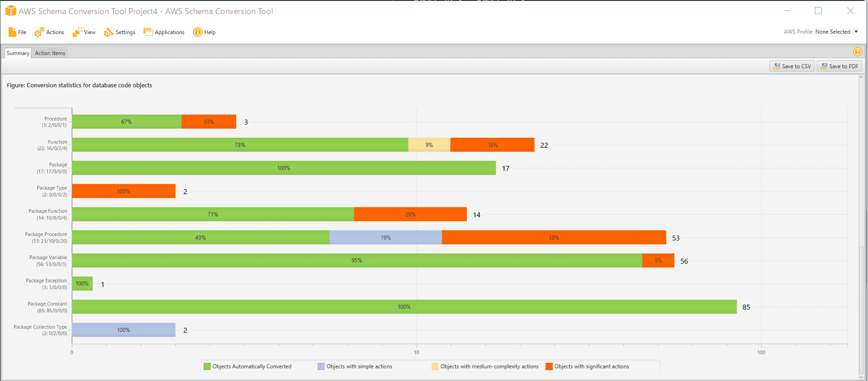Screen dimensions: 868x381
Task: Click the Package Variable 5% orange segment
Action: [658, 261]
